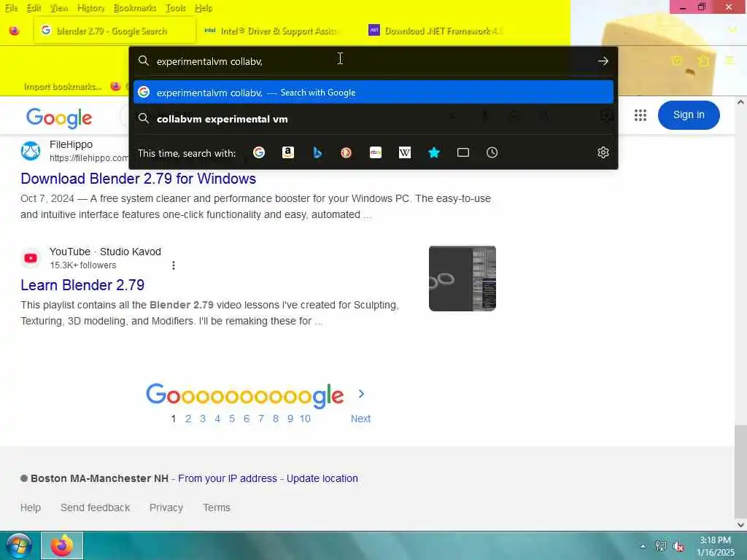Open Firefox hamburger application menu

(x=729, y=61)
